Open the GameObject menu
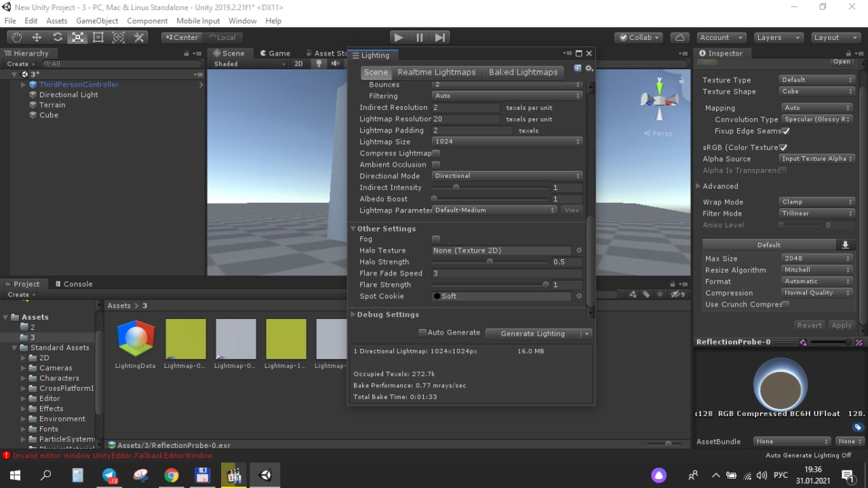Screen dimensions: 868x488 (97, 21)
